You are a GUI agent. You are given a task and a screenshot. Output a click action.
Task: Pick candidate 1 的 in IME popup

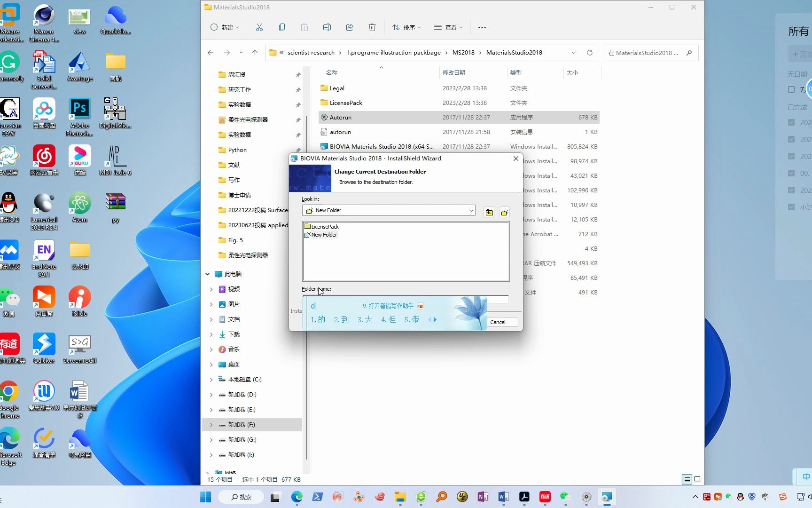point(318,320)
